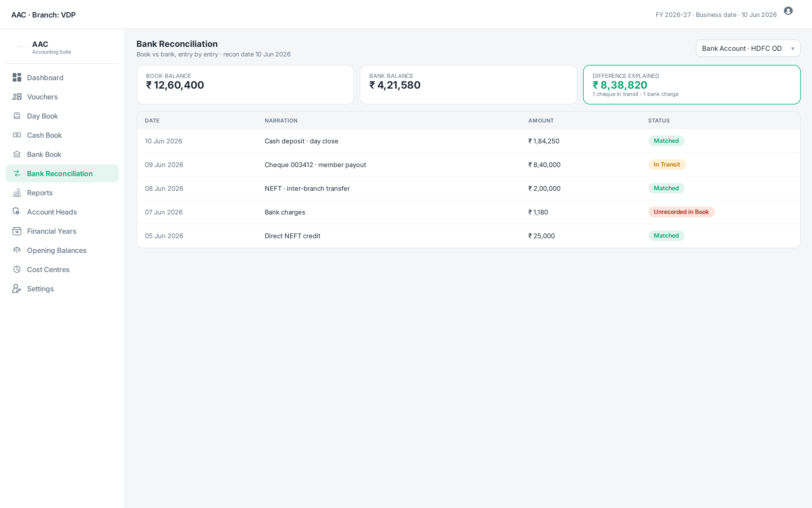Click the Status column header
Image resolution: width=812 pixels, height=508 pixels.
click(x=659, y=121)
